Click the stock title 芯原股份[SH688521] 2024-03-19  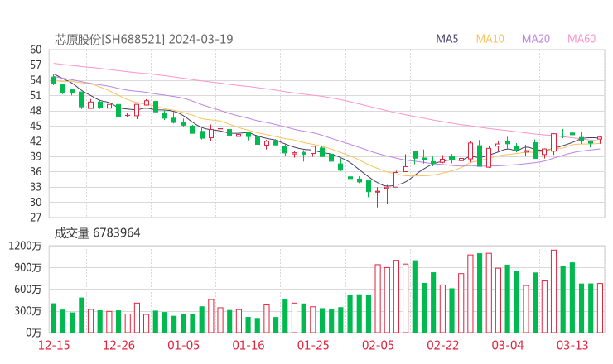point(144,39)
